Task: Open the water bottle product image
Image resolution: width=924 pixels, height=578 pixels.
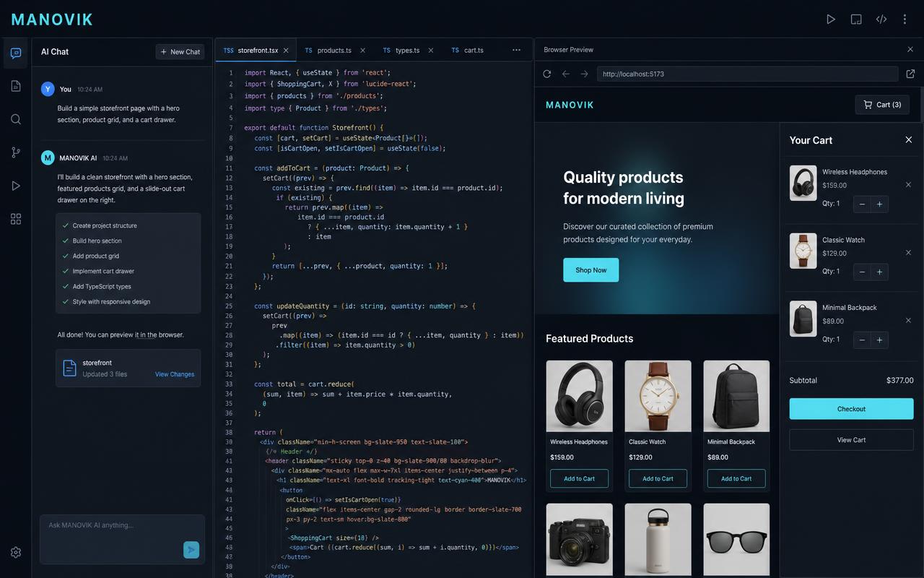Action: point(658,539)
